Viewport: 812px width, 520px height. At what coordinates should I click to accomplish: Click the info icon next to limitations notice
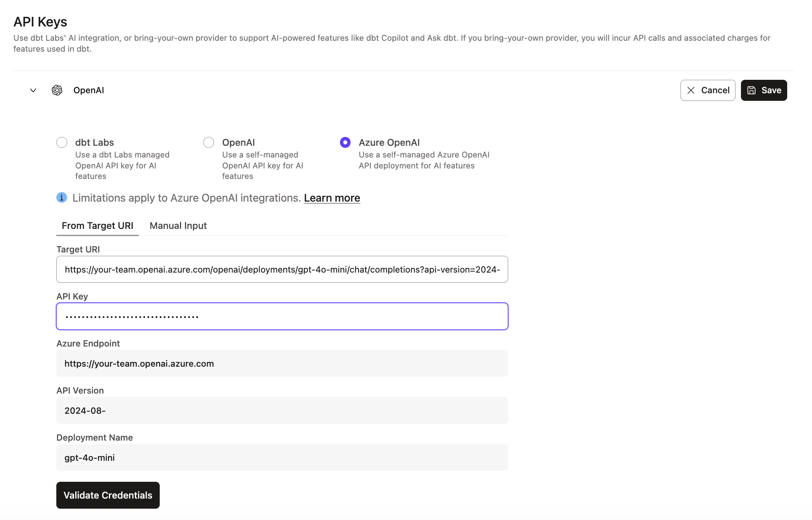61,197
